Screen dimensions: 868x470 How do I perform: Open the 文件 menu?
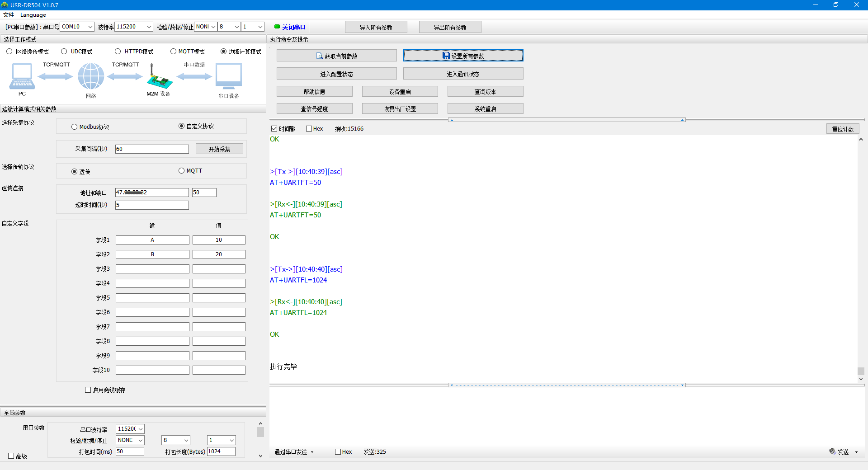8,15
